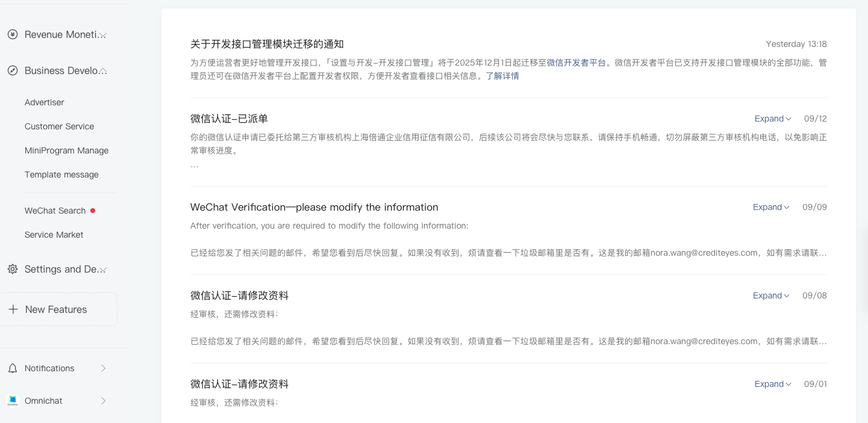Screen dimensions: 868x423
Task: Click the Revenue Monetization yen icon
Action: coord(13,35)
